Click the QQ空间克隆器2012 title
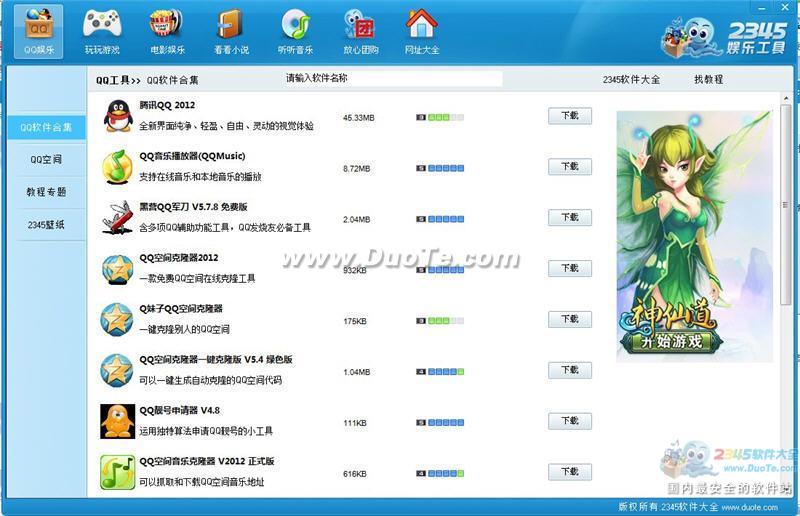800x516 pixels. 179,258
